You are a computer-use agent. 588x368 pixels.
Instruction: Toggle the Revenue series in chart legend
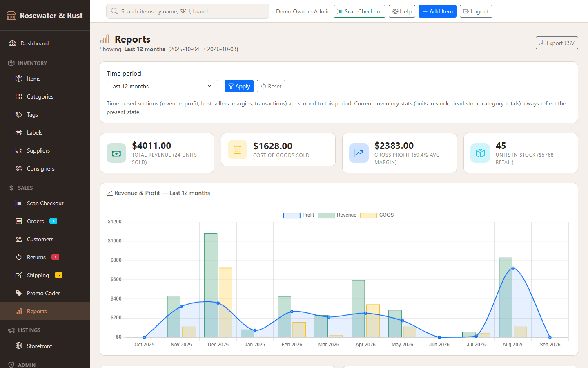(x=337, y=215)
